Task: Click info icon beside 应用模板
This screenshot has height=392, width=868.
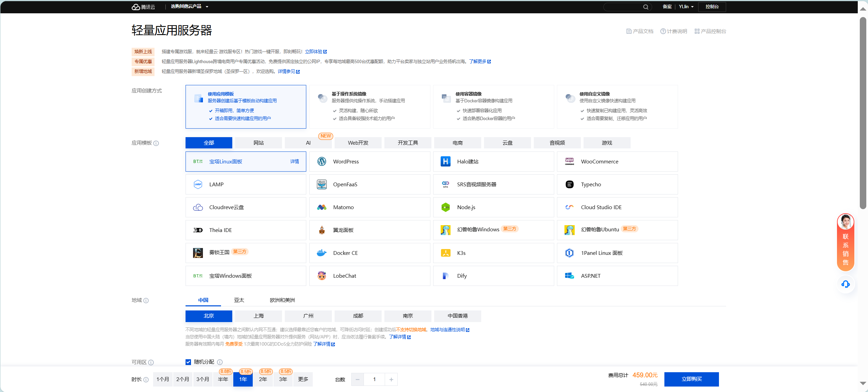Action: point(156,143)
